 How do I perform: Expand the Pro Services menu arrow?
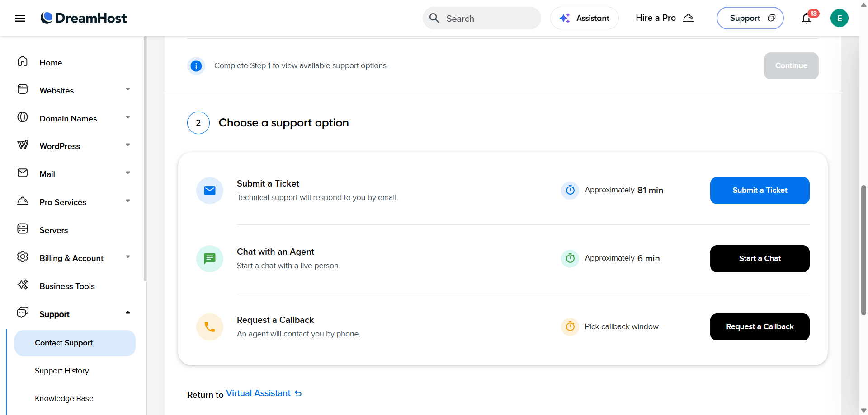(x=128, y=201)
